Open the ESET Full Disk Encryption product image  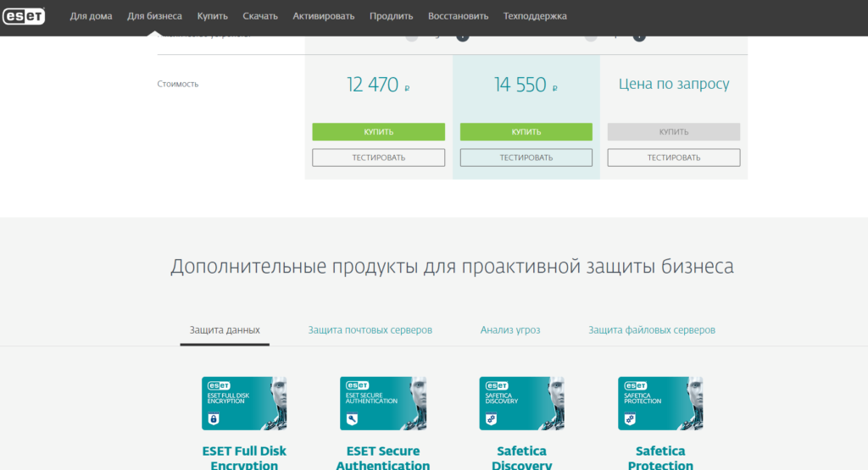coord(244,403)
